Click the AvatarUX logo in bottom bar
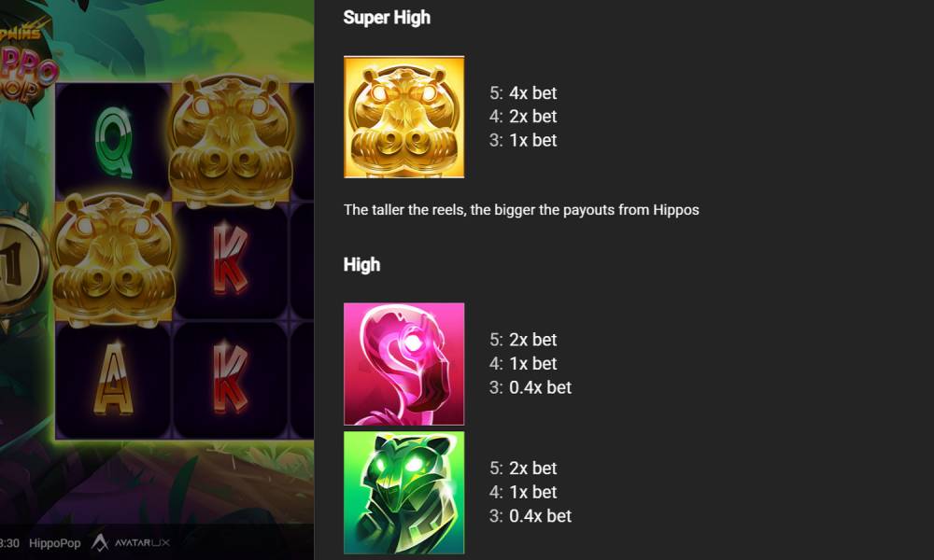Screen dimensions: 934x560 (131, 543)
